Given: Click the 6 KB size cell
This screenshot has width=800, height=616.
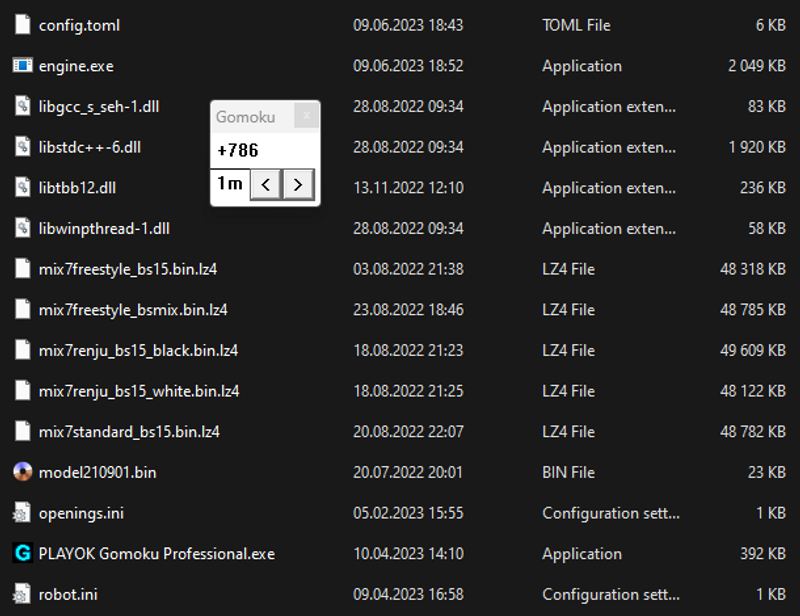Looking at the screenshot, I should (x=771, y=25).
